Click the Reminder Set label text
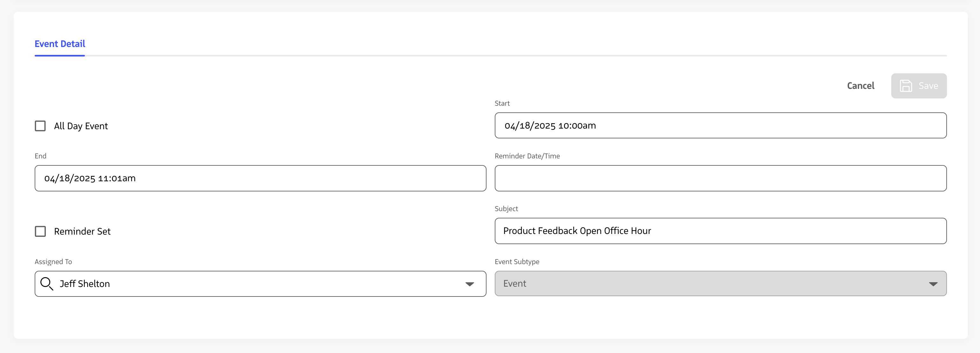The width and height of the screenshot is (980, 353). pos(82,232)
